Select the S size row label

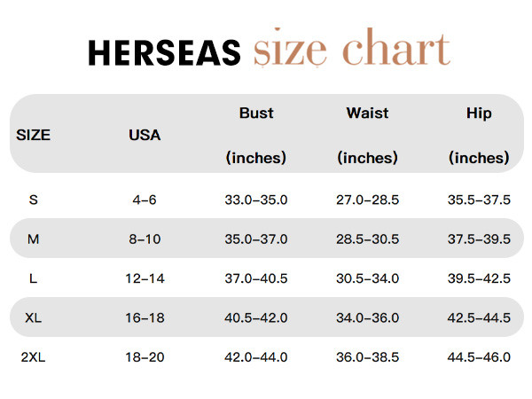(x=34, y=199)
